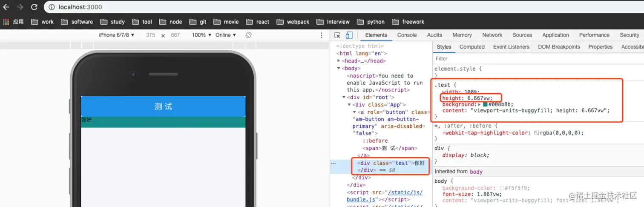Viewport: 644px width, 207px height.
Task: Switch to the Memory tab
Action: coord(462,35)
